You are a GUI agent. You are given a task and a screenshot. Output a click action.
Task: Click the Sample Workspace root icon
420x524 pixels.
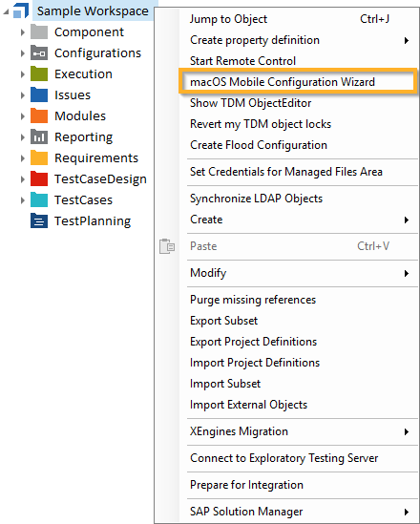[x=21, y=10]
